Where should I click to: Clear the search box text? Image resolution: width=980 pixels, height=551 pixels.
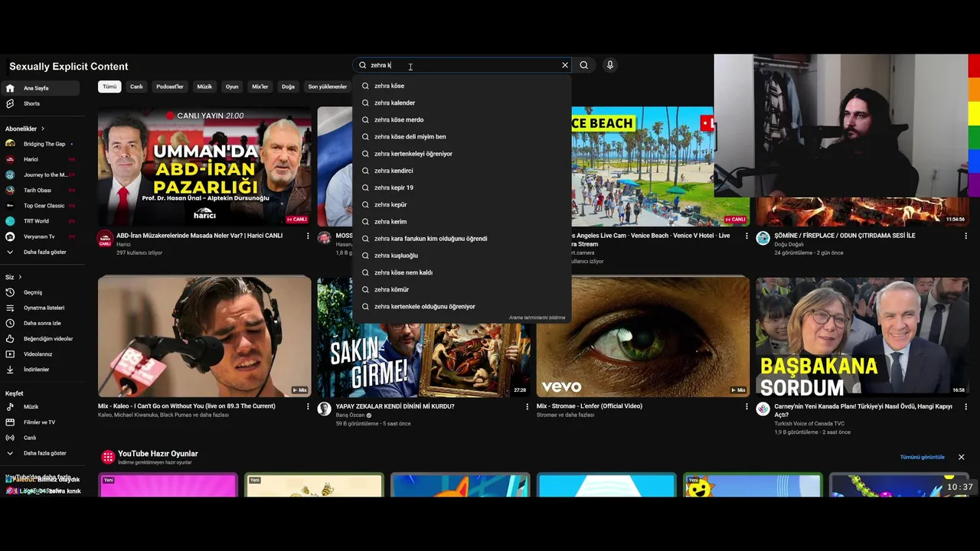coord(565,65)
